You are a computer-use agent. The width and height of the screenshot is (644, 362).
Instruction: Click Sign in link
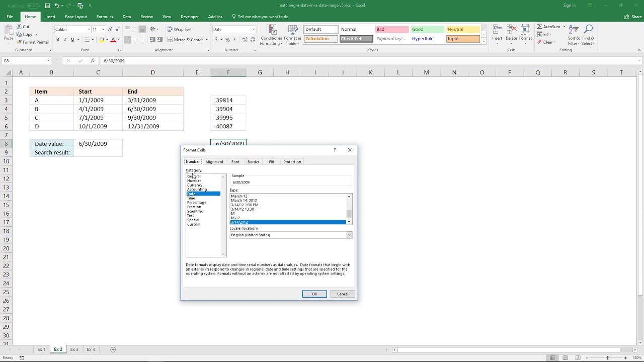[570, 6]
